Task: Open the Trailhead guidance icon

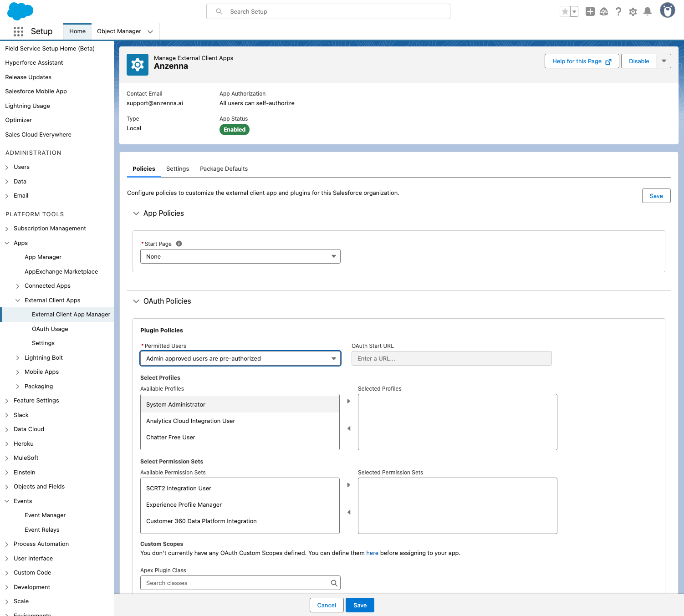Action: [604, 12]
